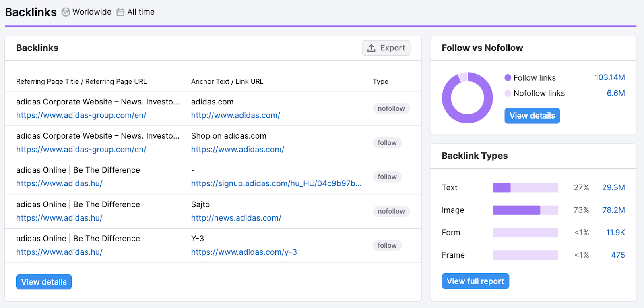644x308 pixels.
Task: Open adidas.hu link in the Y-3 row
Action: [59, 252]
